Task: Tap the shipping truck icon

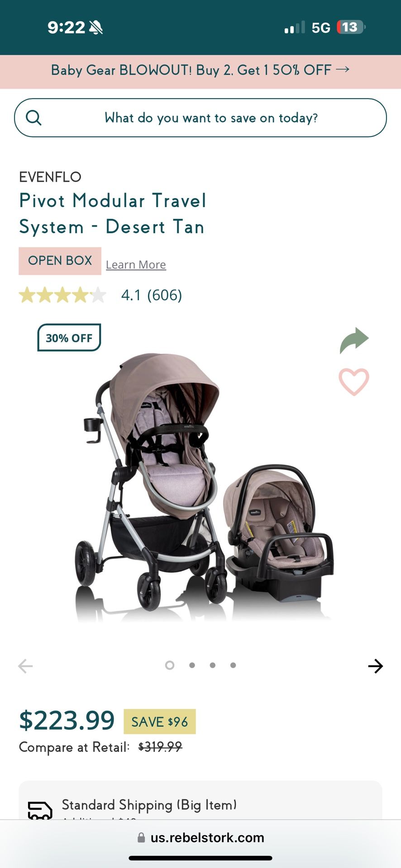Action: (40, 811)
